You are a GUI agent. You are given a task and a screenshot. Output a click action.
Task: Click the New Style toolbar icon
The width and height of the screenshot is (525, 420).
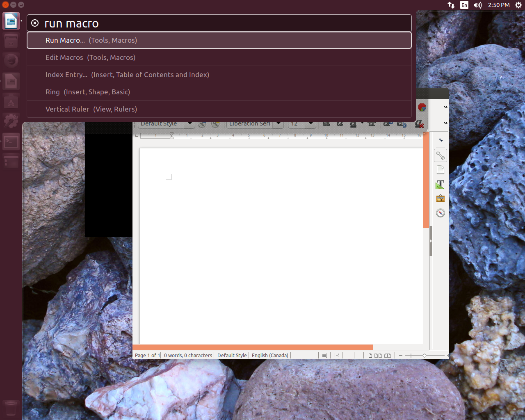point(215,123)
